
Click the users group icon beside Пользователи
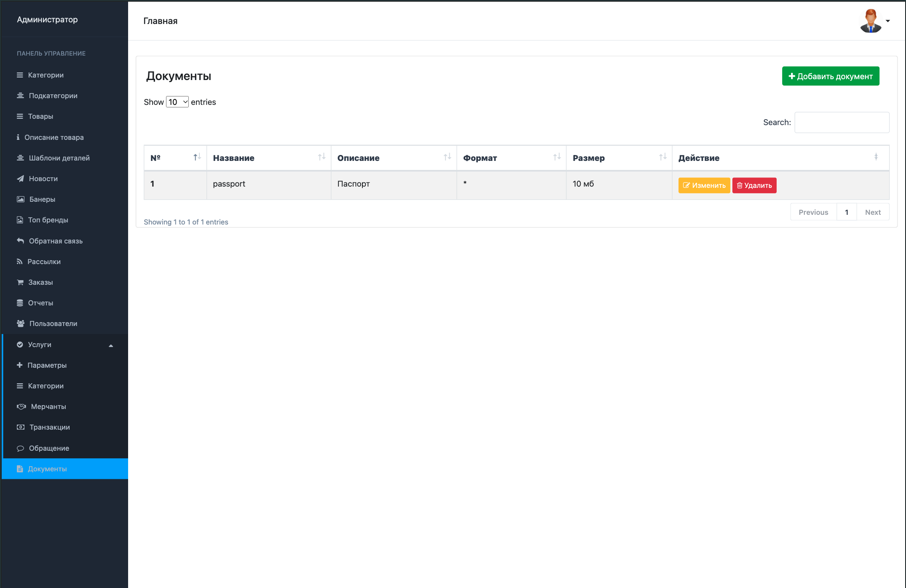[21, 323]
